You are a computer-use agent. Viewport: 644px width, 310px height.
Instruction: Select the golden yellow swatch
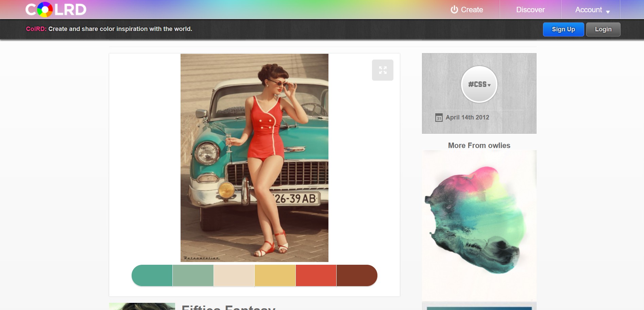(x=275, y=276)
